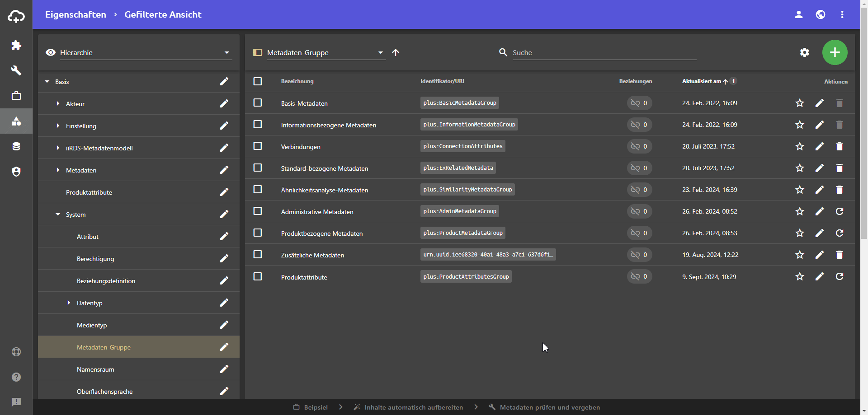Check the Standard-bezogene Metadaten checkbox
Viewport: 868px width, 415px height.
[258, 168]
